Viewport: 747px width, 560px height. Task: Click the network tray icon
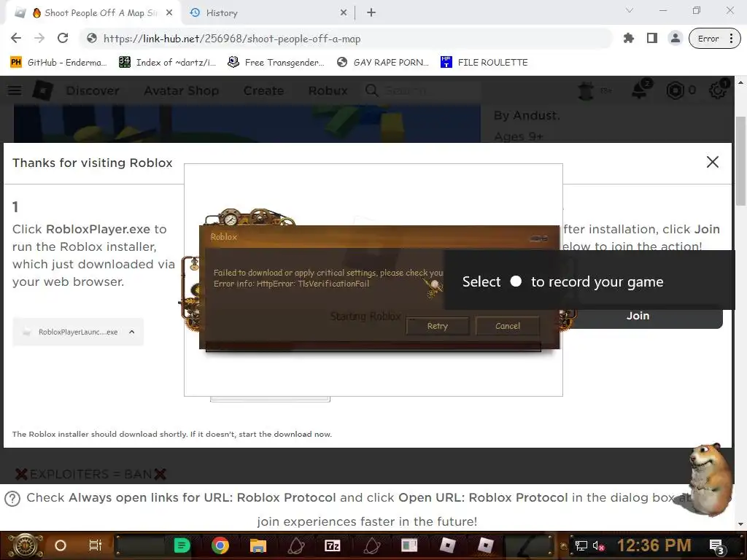pyautogui.click(x=581, y=545)
